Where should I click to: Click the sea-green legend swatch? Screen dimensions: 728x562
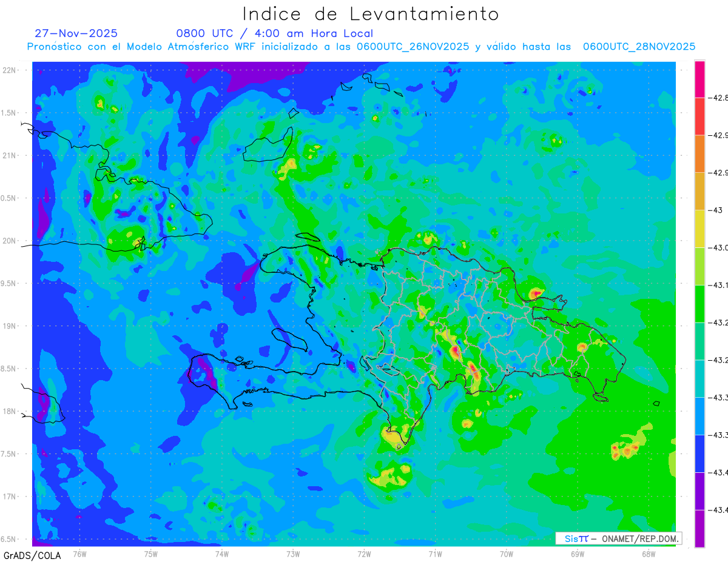click(699, 341)
